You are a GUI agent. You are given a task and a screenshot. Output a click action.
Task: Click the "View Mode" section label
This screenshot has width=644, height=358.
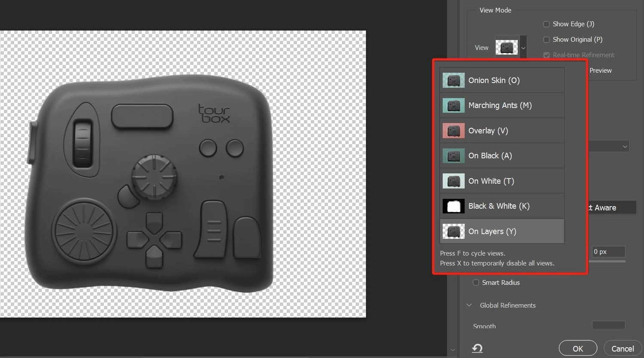[495, 10]
